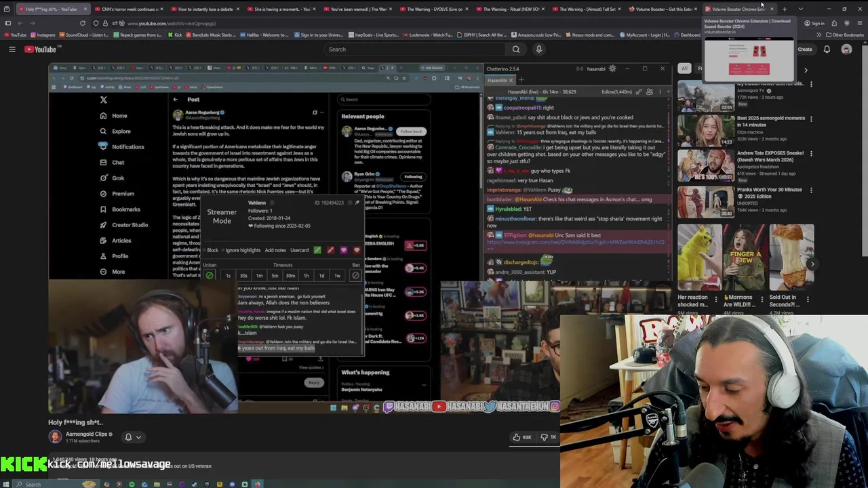This screenshot has height=488, width=868.
Task: Click the YouTube Create button
Action: [804, 49]
